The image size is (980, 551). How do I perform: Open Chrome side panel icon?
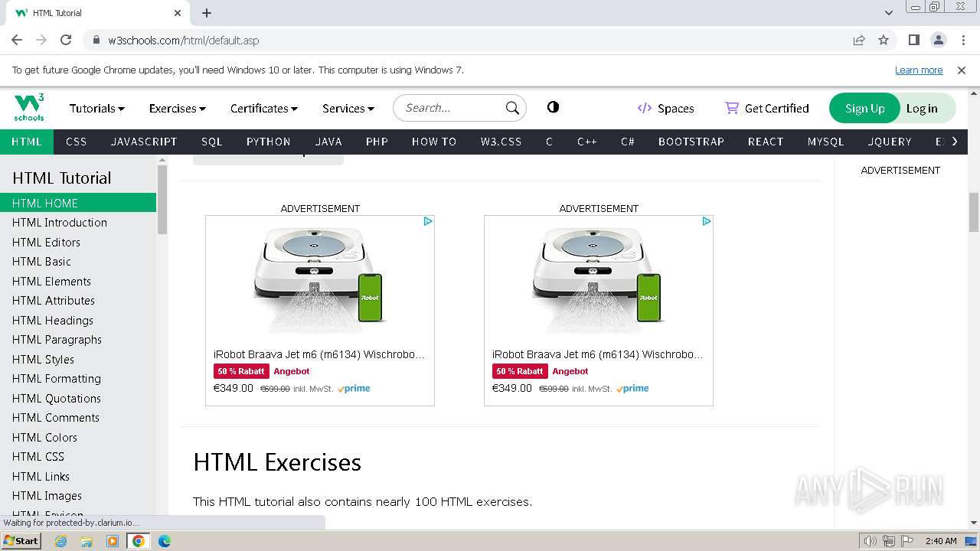(913, 40)
